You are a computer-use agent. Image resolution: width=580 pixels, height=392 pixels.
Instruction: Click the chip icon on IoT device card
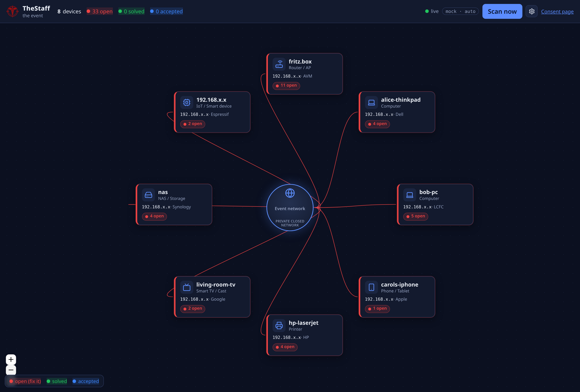point(187,102)
